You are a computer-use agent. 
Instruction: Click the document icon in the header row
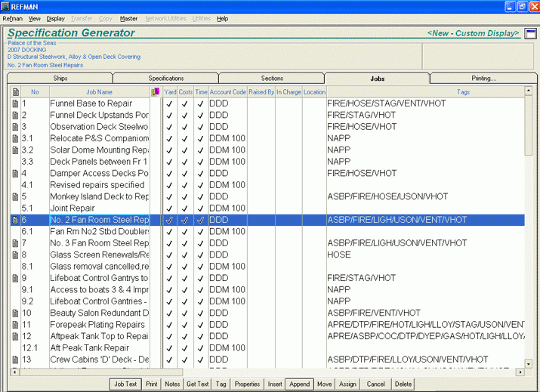(x=15, y=91)
